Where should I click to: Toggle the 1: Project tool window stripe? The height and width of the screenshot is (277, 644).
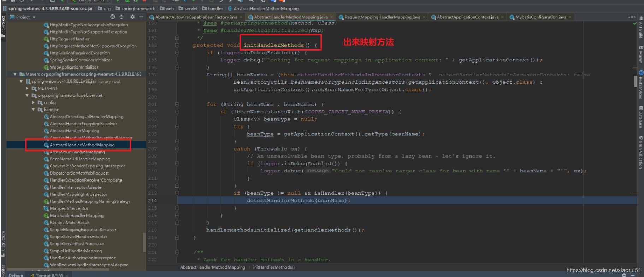point(3,27)
